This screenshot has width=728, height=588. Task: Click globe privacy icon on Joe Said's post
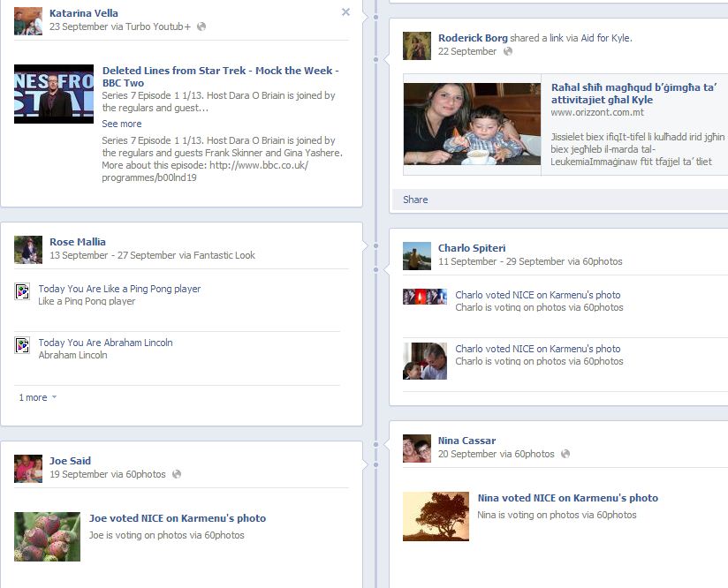click(177, 474)
